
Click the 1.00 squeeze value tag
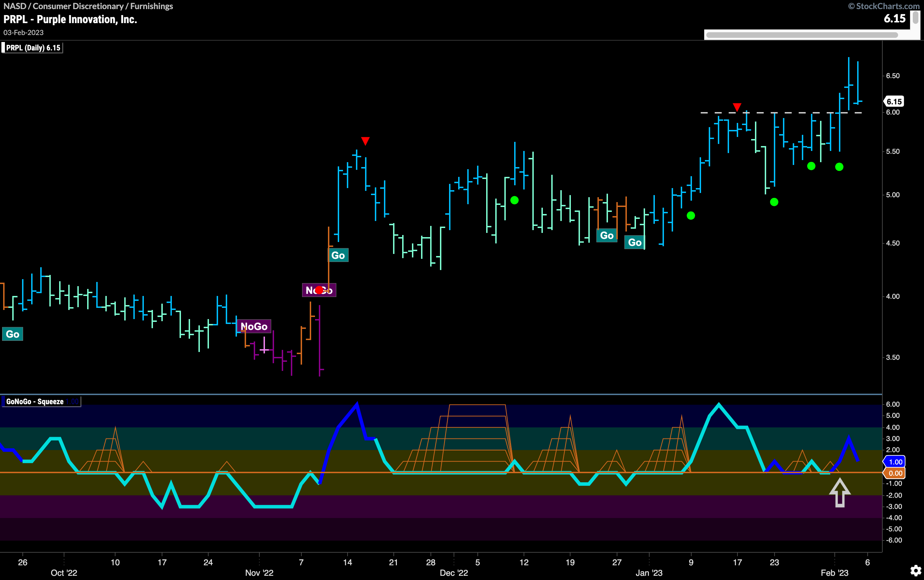(895, 462)
